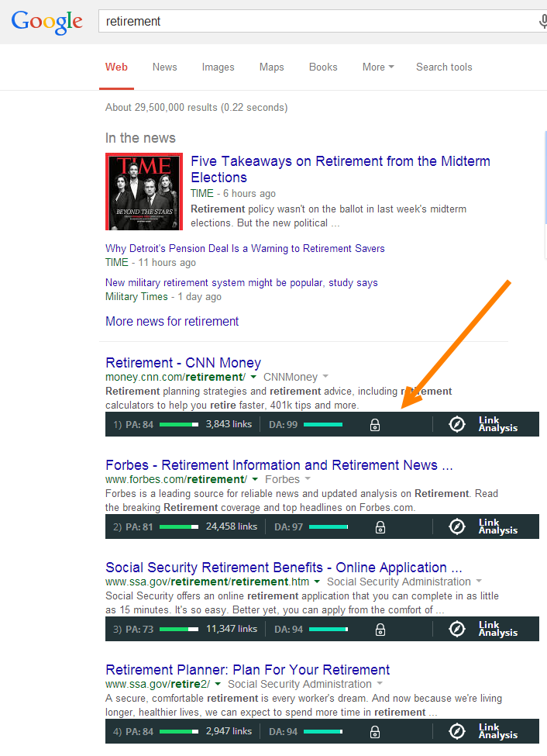Click lock icon in CNN Money MozBar row
This screenshot has height=756, width=547.
(x=375, y=425)
